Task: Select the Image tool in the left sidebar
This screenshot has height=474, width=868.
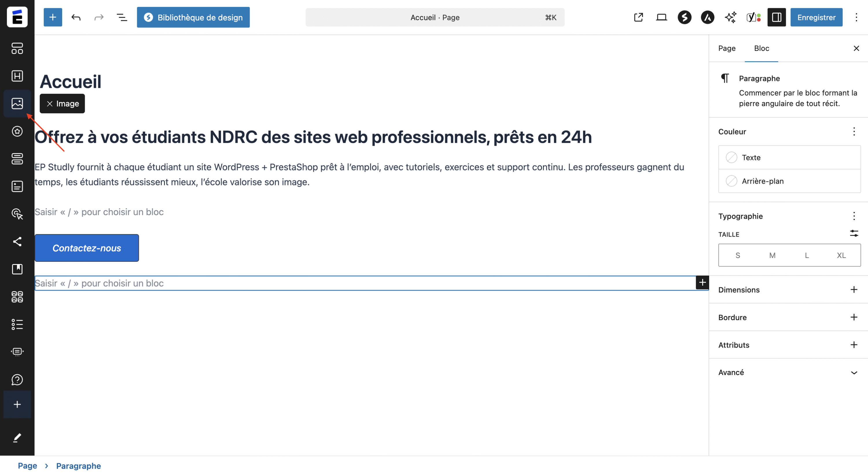Action: coord(17,104)
